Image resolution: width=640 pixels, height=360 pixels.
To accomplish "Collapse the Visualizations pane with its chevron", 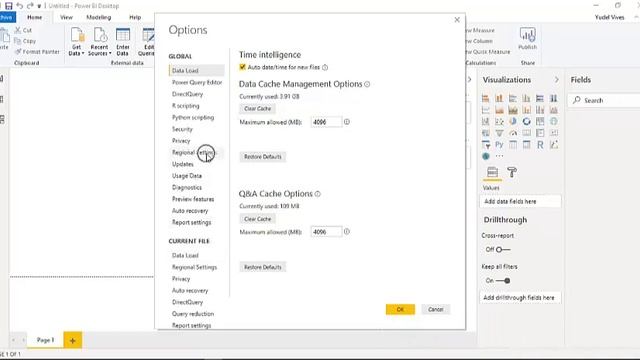I will (556, 80).
